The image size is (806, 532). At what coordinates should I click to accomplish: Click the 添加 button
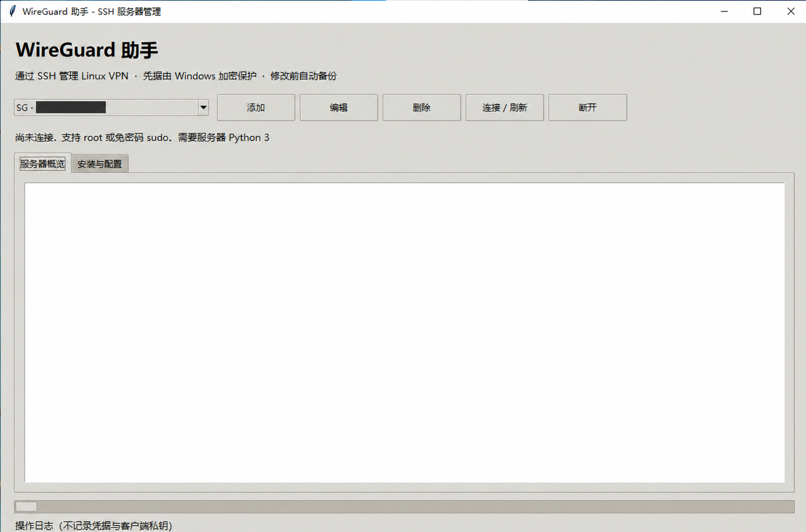pyautogui.click(x=256, y=108)
